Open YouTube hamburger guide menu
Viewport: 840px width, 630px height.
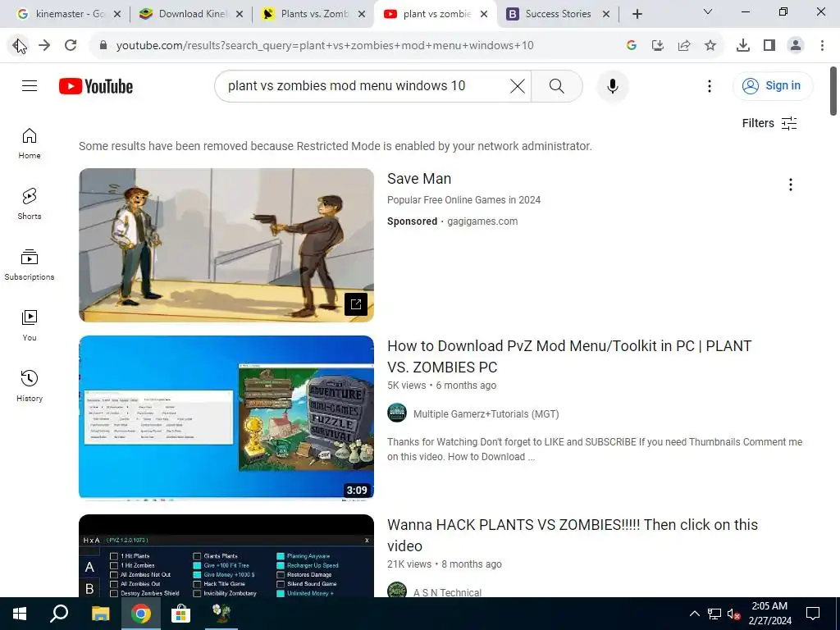point(30,85)
